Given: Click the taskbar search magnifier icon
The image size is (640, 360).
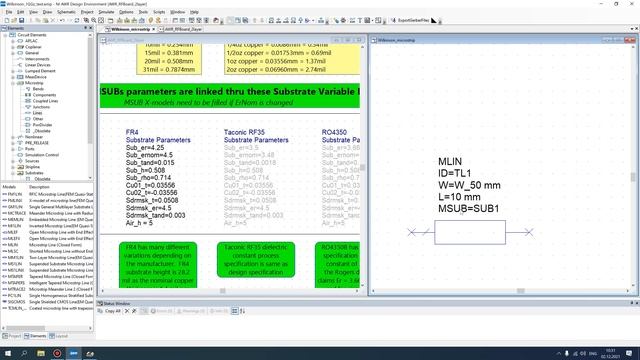Looking at the screenshot, I should [24, 353].
